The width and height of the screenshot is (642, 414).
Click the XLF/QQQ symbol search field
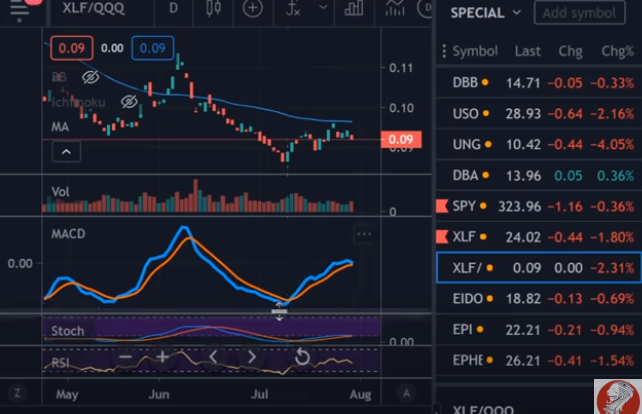pos(93,8)
